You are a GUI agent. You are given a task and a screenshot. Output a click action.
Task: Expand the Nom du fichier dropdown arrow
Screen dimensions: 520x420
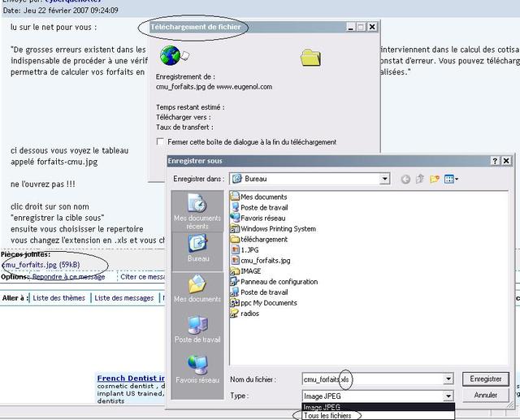pyautogui.click(x=448, y=379)
